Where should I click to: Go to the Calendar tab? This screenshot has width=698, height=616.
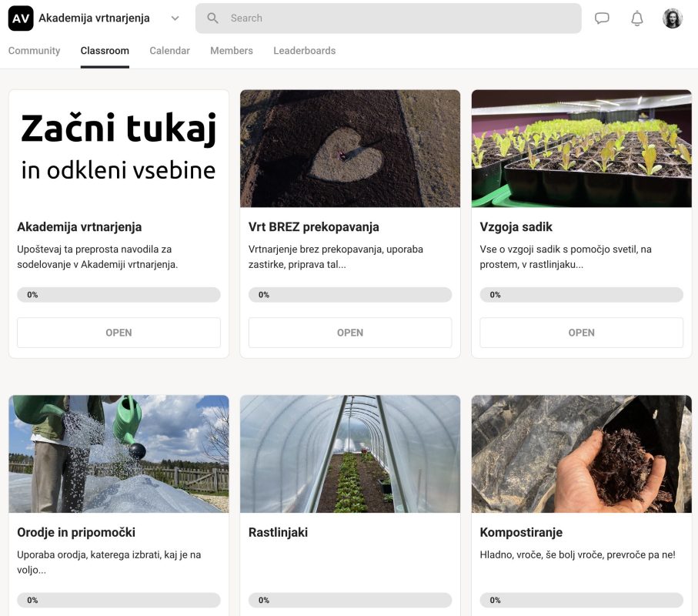[169, 51]
